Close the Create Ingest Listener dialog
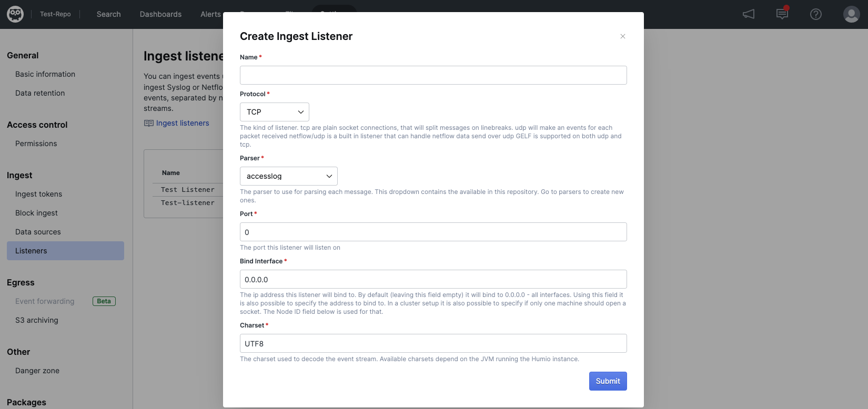 [x=623, y=36]
